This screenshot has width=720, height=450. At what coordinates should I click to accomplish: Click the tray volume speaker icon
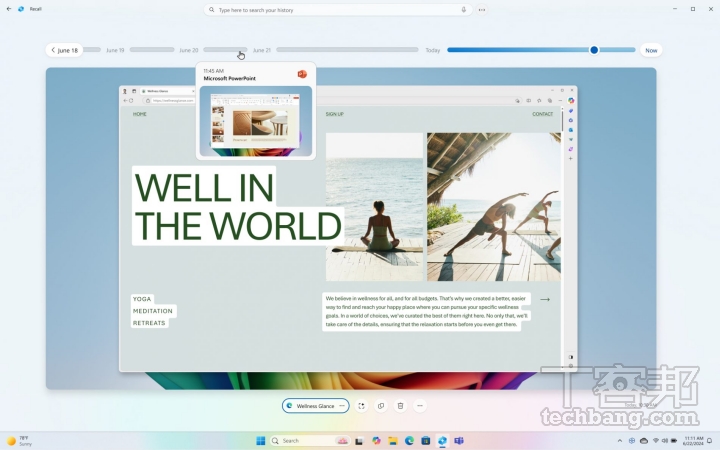pyautogui.click(x=664, y=441)
